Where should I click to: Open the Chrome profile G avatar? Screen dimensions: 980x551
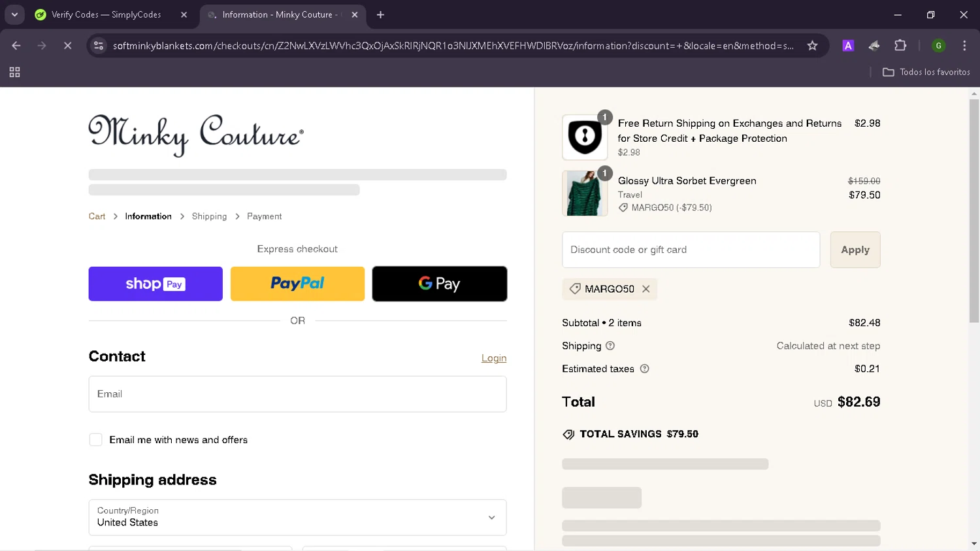click(939, 46)
